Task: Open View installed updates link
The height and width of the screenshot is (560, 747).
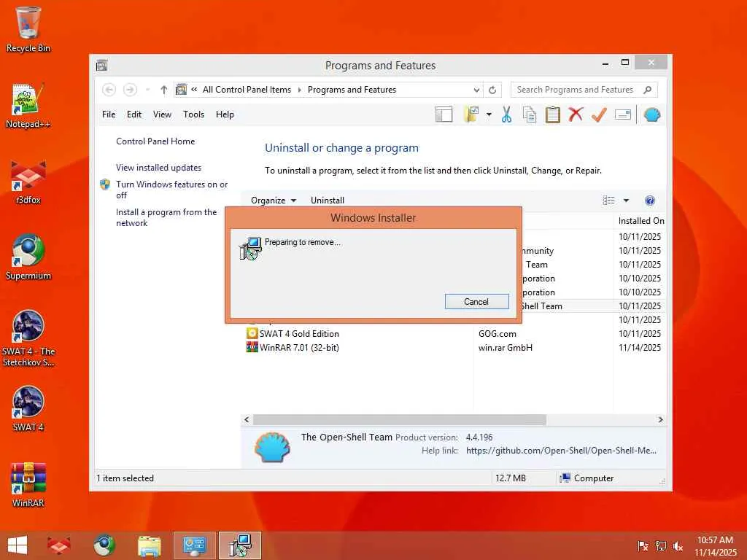Action: point(158,168)
